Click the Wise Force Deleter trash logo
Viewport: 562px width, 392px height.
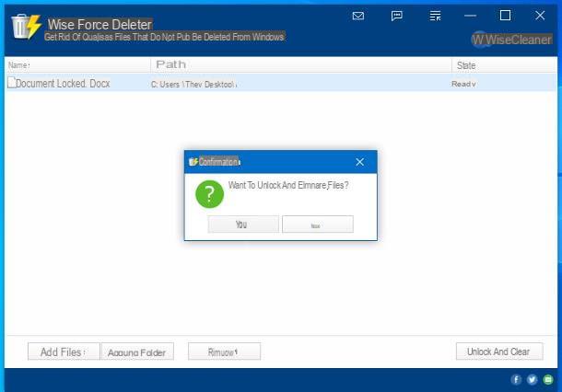[26, 26]
